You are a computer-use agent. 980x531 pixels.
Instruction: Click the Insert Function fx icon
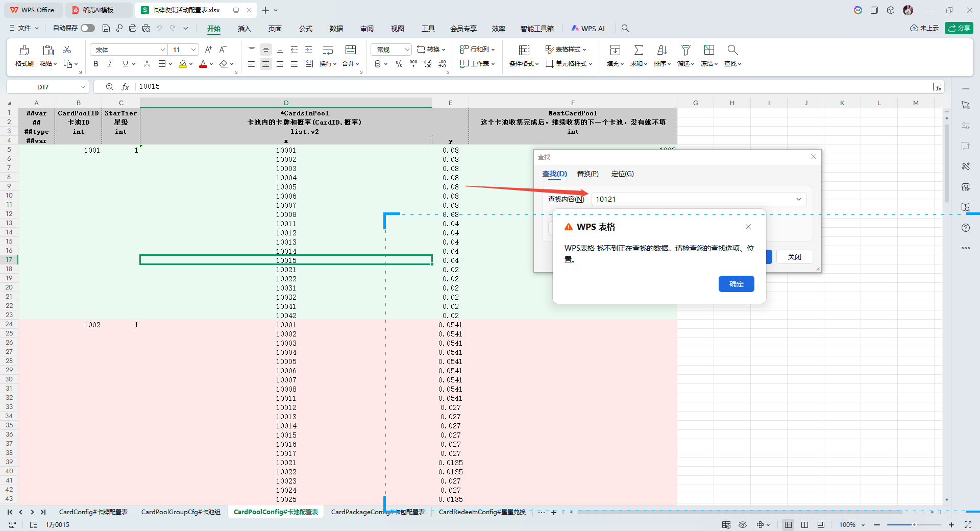[x=125, y=87]
